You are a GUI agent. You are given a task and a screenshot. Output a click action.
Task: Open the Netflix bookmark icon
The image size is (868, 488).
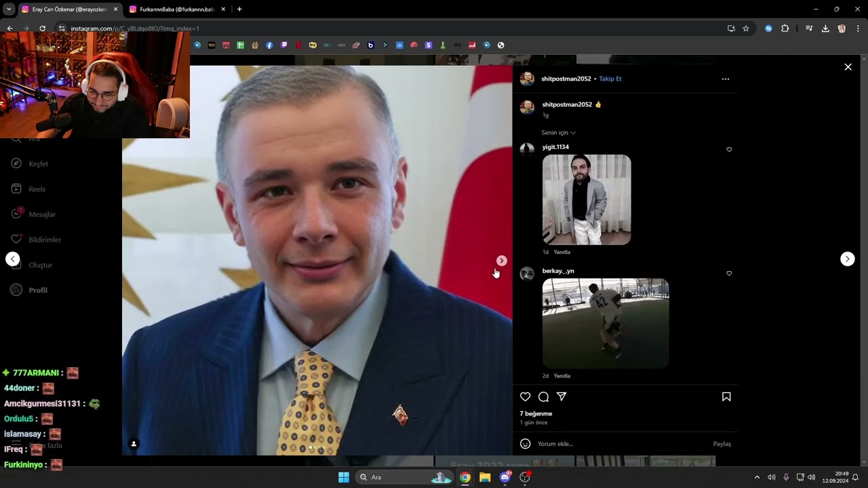298,45
